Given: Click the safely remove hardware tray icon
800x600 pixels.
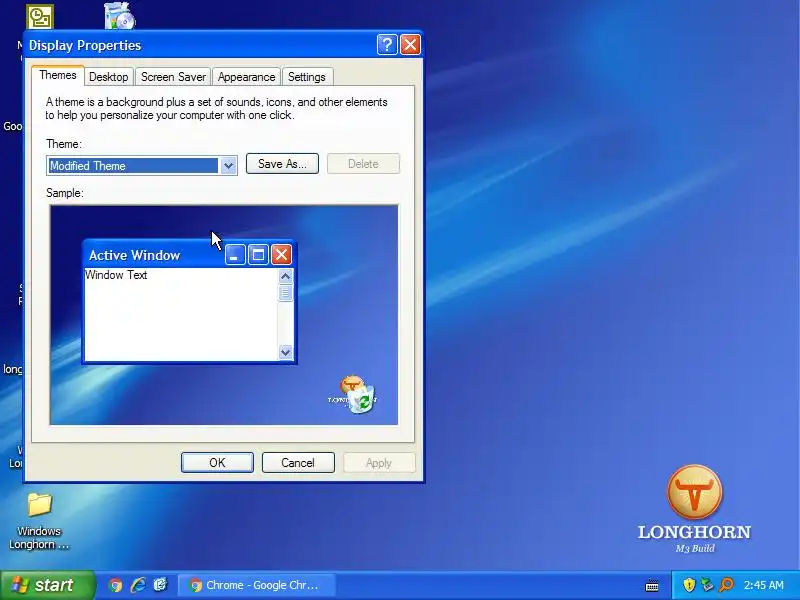Looking at the screenshot, I should (x=707, y=585).
